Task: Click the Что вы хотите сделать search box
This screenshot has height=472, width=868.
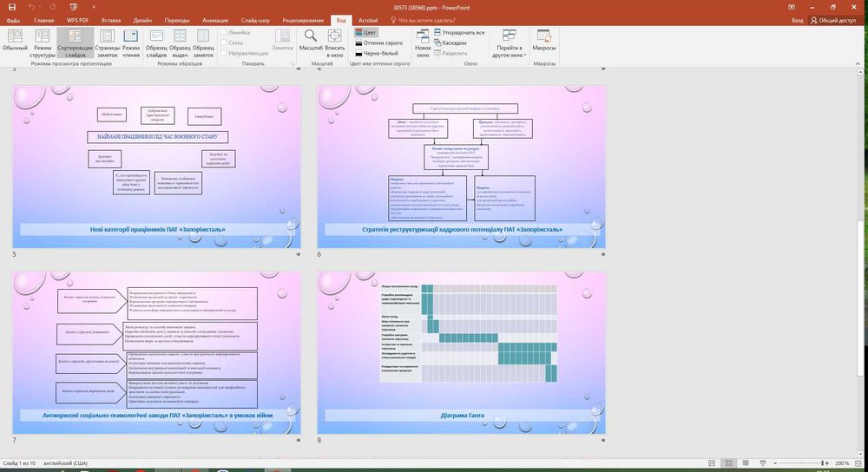Action: [x=423, y=21]
